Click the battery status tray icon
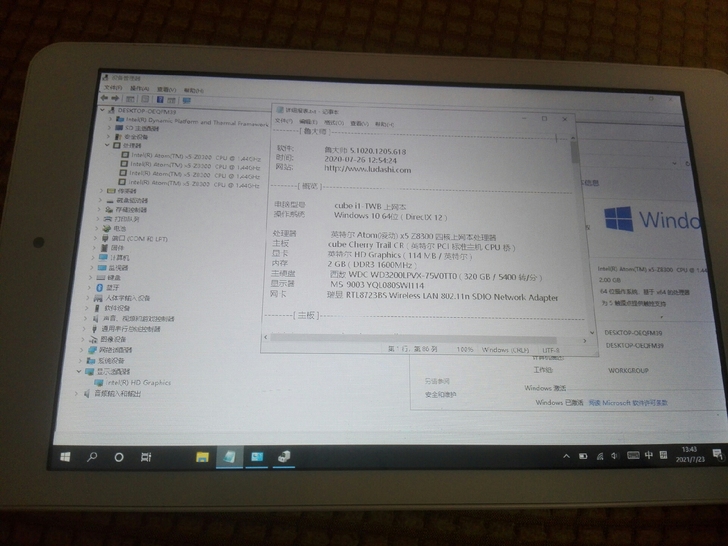Image resolution: width=728 pixels, height=546 pixels. click(583, 456)
